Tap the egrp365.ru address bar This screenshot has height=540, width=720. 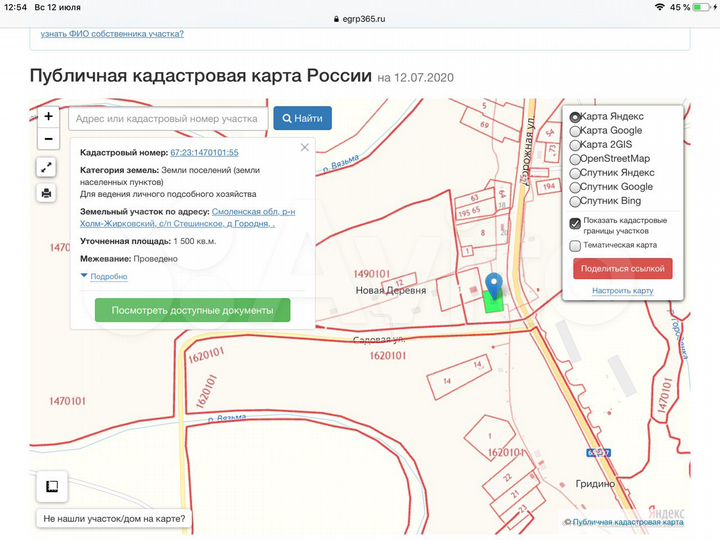pos(360,19)
